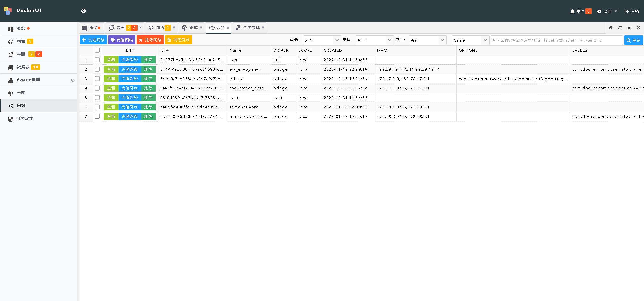Open the 范围 scope filter dropdown
644x301 pixels.
pyautogui.click(x=427, y=40)
